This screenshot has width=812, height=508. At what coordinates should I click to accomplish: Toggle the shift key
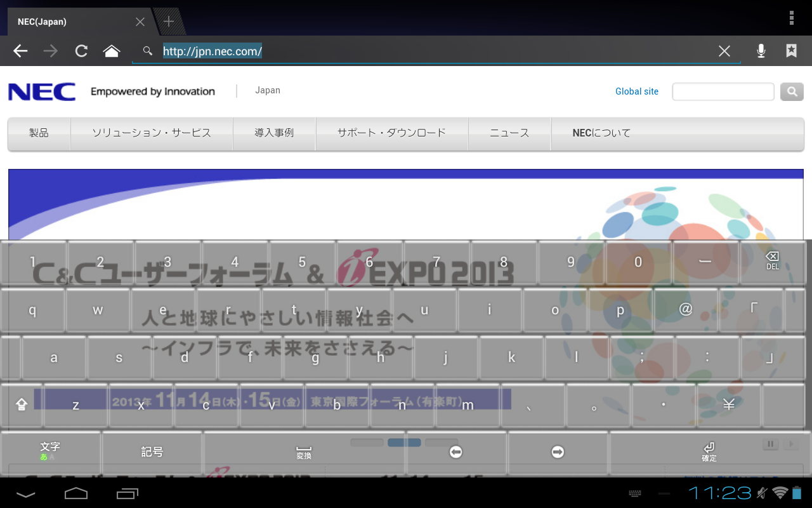coord(22,404)
